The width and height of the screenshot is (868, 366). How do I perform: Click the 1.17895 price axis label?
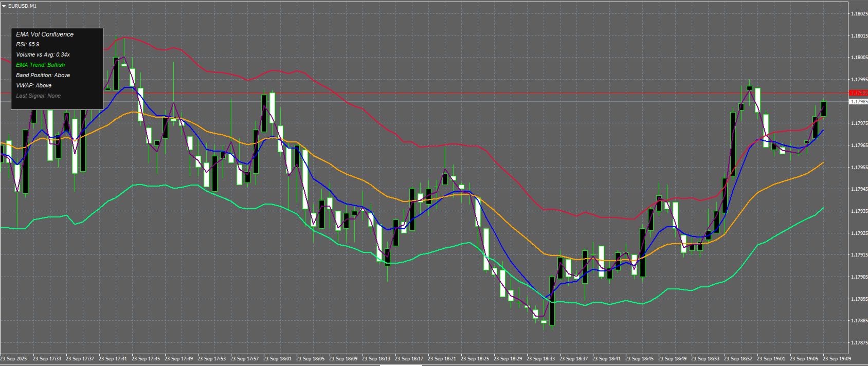point(859,299)
